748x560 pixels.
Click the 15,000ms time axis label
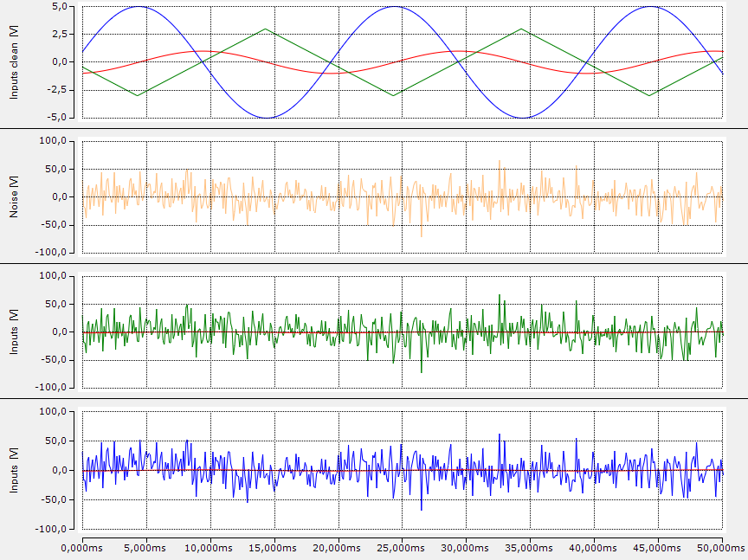coord(273,548)
